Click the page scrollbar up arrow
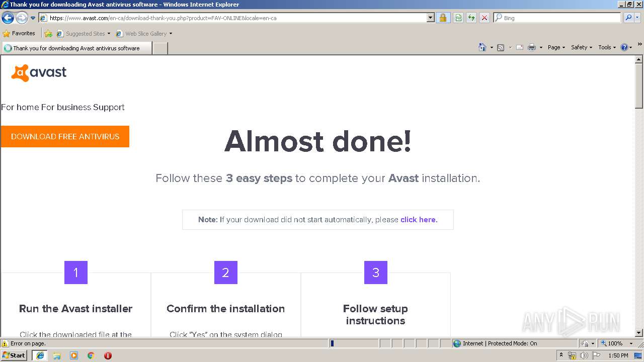Viewport: 644px width, 362px height. coord(639,60)
